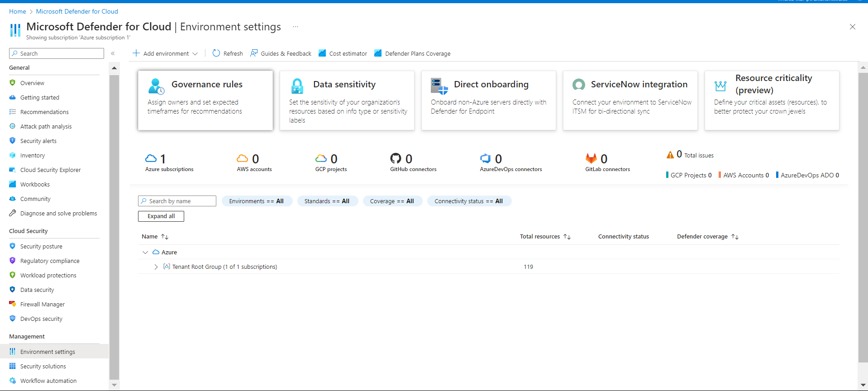View Security alerts
Screen dimensions: 868x391
coord(38,141)
